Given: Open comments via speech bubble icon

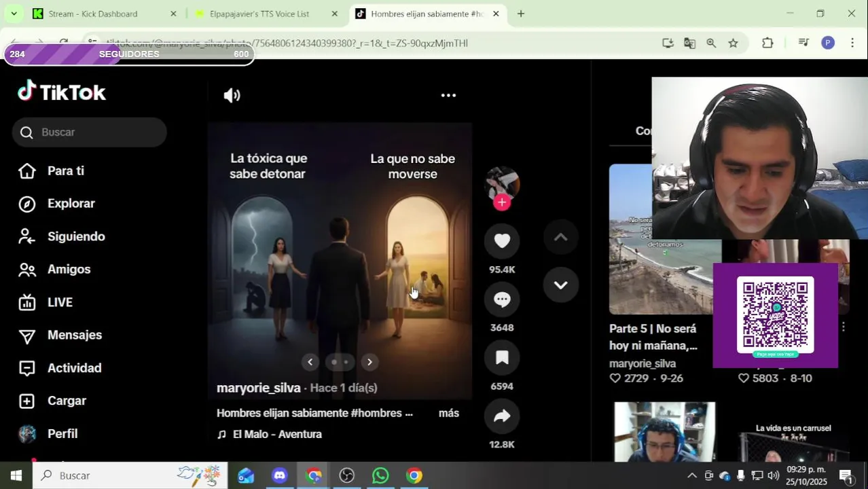Looking at the screenshot, I should 502,299.
